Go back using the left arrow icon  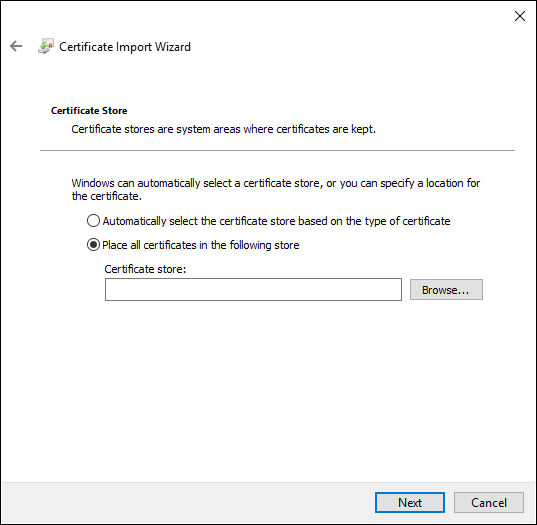click(16, 46)
